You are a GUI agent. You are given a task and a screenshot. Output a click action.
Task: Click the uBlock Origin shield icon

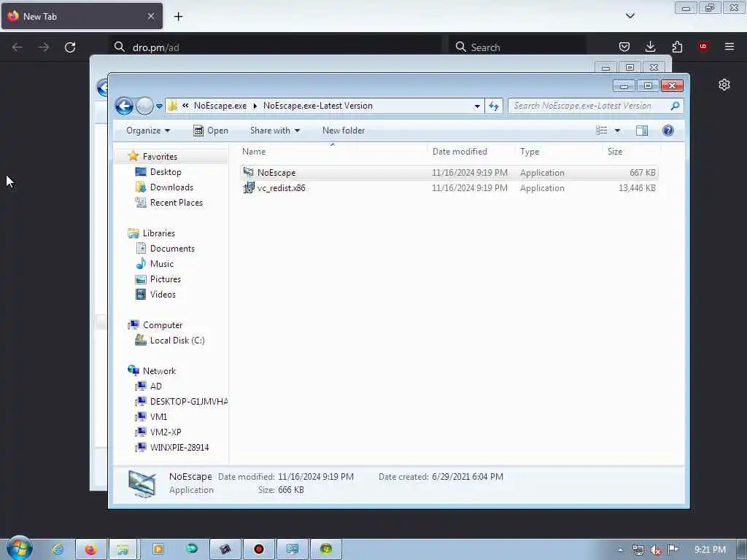click(703, 47)
